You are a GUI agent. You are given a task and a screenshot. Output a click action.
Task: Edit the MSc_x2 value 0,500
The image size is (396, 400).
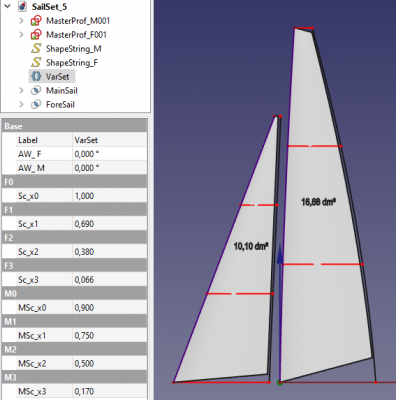(x=110, y=363)
